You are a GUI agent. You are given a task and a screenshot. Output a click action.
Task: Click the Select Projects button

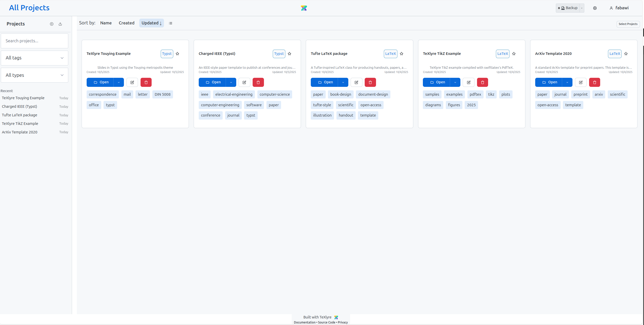[628, 24]
